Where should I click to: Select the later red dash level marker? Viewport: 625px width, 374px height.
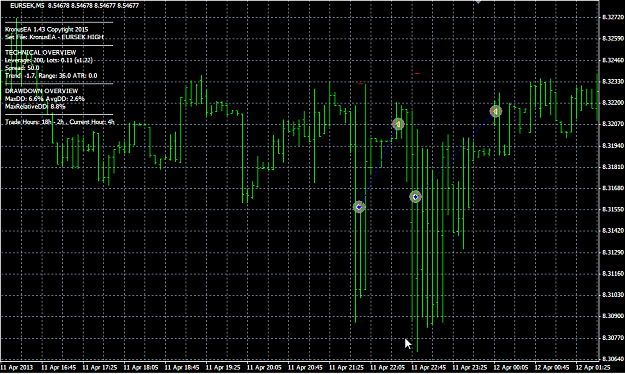417,73
